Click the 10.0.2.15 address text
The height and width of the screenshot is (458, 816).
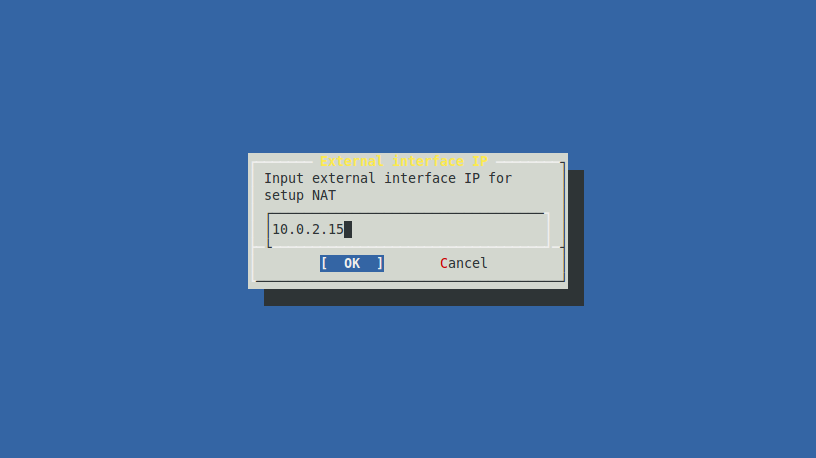[x=308, y=230]
